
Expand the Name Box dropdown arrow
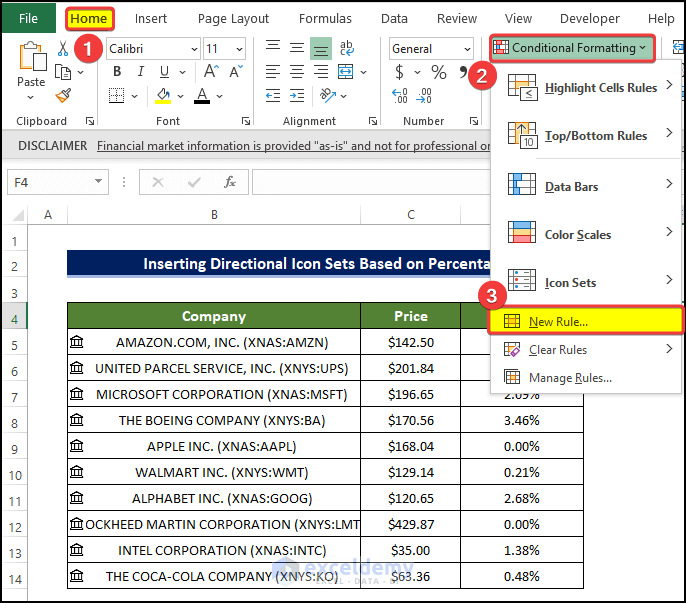[98, 182]
